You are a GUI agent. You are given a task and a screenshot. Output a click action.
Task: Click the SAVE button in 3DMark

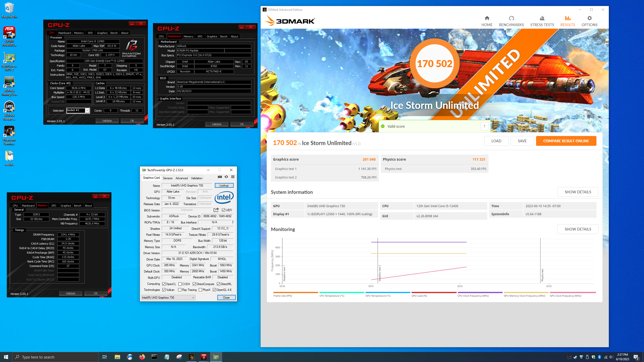coord(522,141)
